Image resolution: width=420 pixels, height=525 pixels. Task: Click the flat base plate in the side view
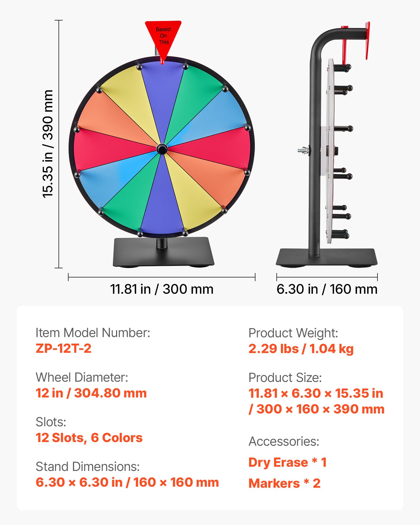pyautogui.click(x=327, y=257)
